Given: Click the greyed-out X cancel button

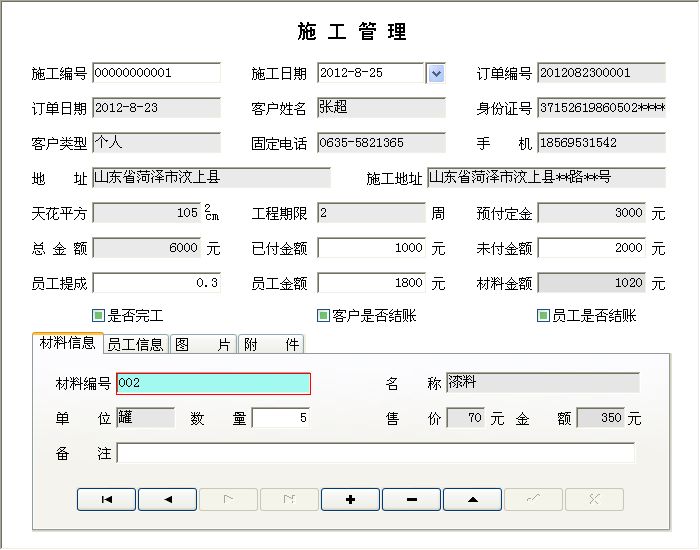Looking at the screenshot, I should click(594, 499).
